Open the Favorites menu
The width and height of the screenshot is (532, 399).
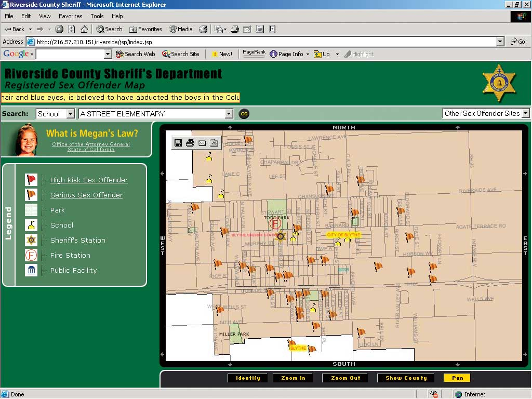click(70, 16)
